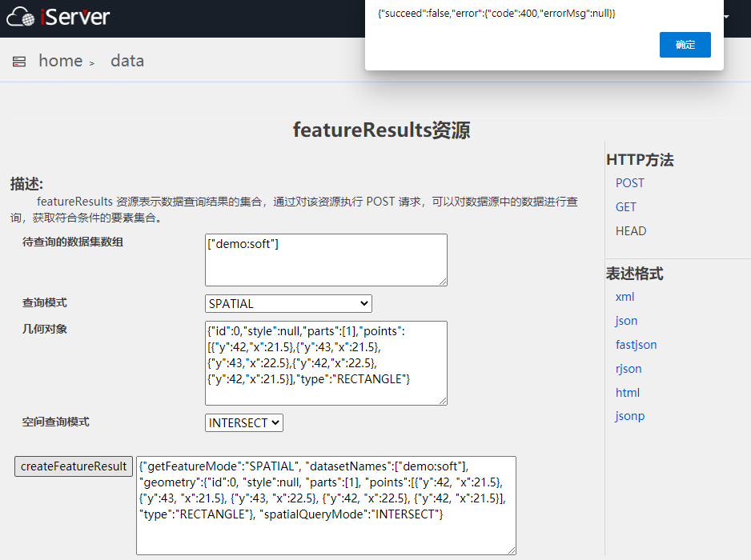Click the 确定 button in the alert

(685, 45)
